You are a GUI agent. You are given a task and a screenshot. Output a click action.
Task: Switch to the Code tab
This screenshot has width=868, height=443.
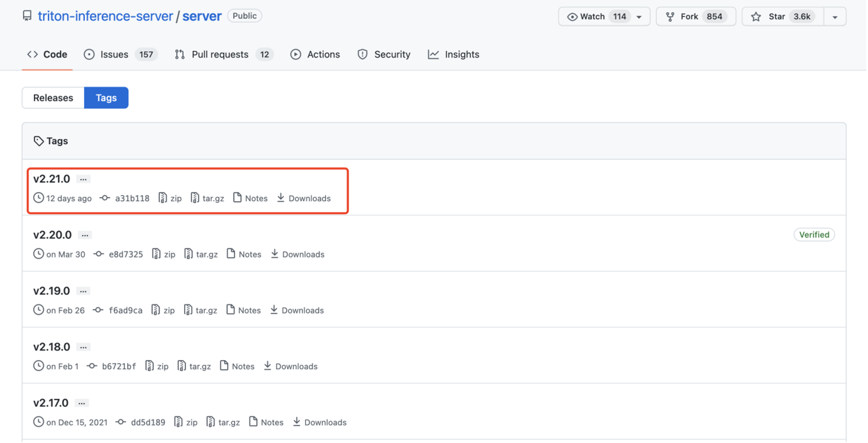(47, 54)
